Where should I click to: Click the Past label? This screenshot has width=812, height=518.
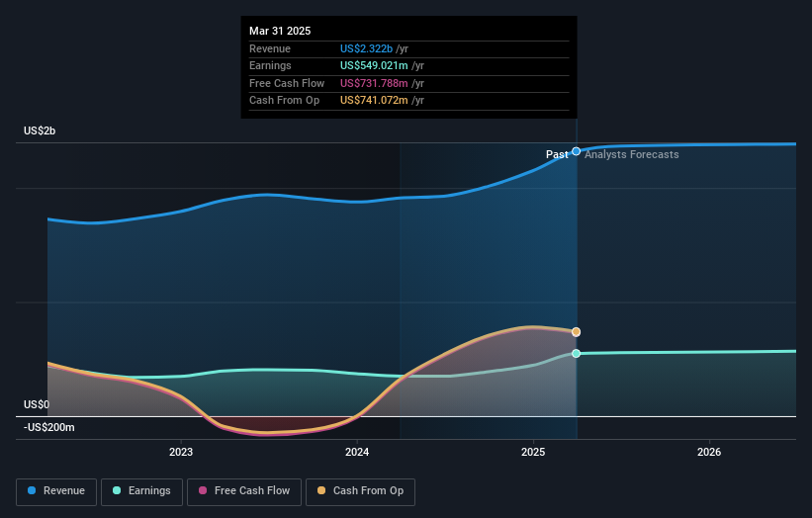[x=557, y=154]
